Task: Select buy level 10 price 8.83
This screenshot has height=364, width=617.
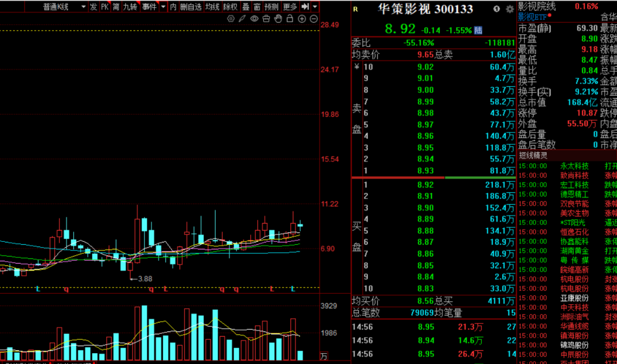Action: [426, 289]
